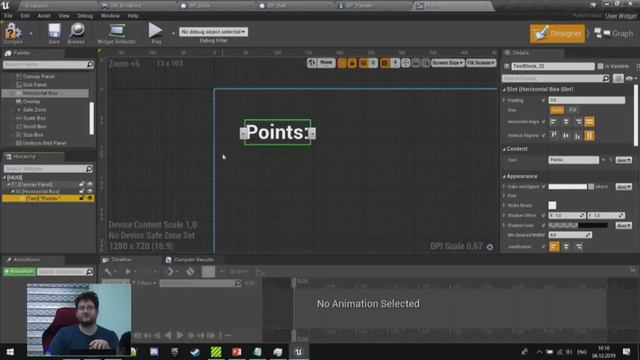Click the Search Details field

556,78
